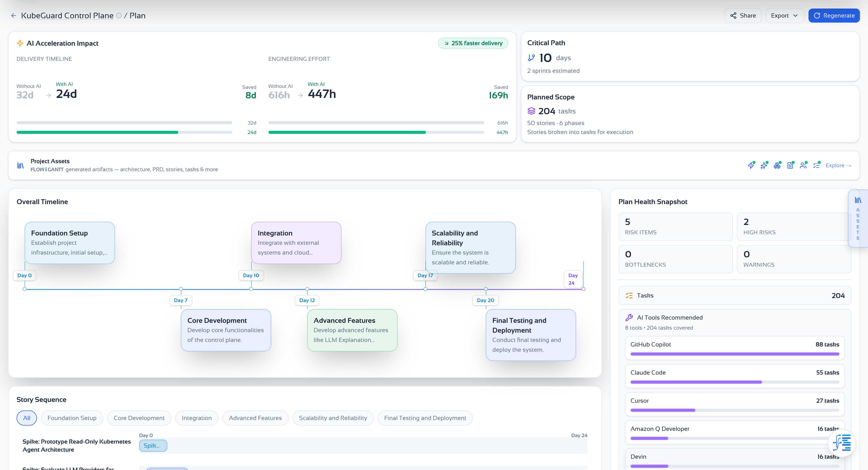Click the lightning icon by AI Acceleration Impact
The height and width of the screenshot is (470, 868).
coord(20,43)
